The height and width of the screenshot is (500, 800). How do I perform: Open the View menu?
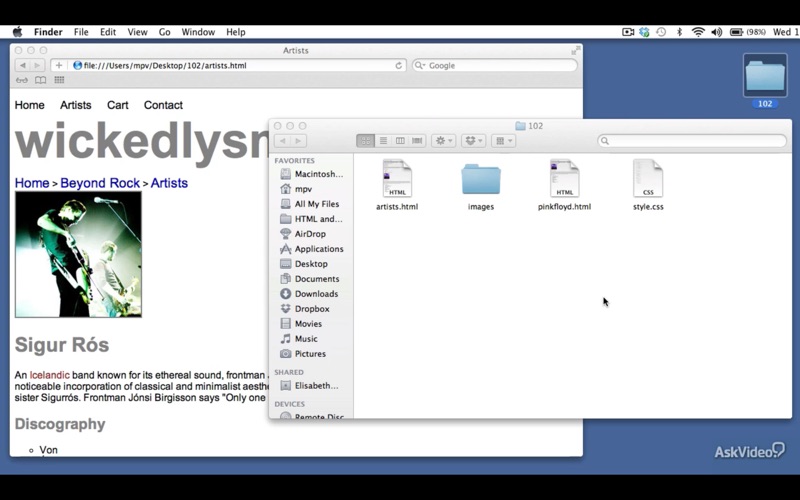(137, 32)
